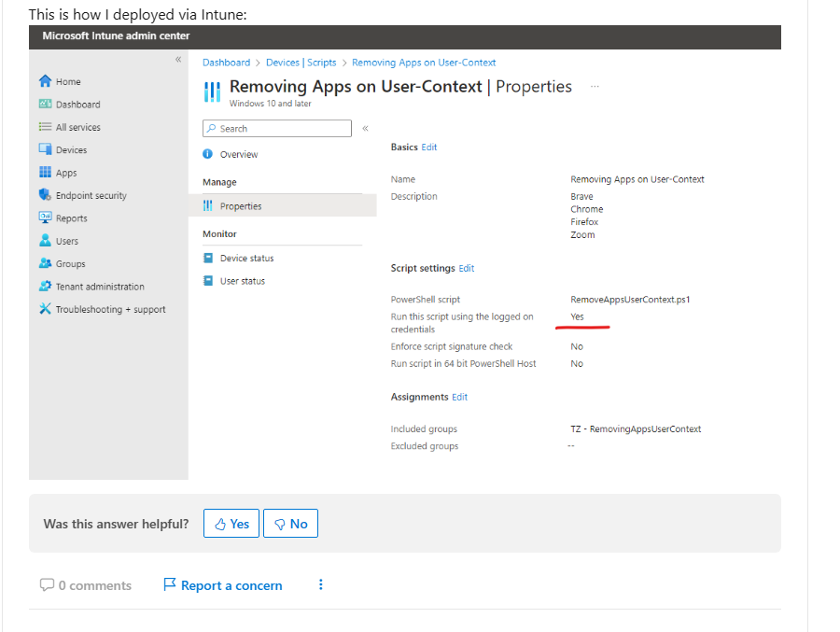This screenshot has height=632, width=840.
Task: Open Tenant administration in sidebar
Action: coord(100,287)
